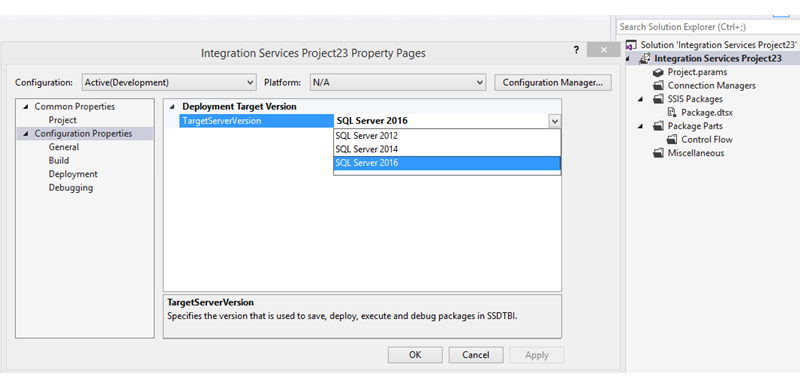
Task: Select the Project page under Common Properties
Action: tap(62, 120)
